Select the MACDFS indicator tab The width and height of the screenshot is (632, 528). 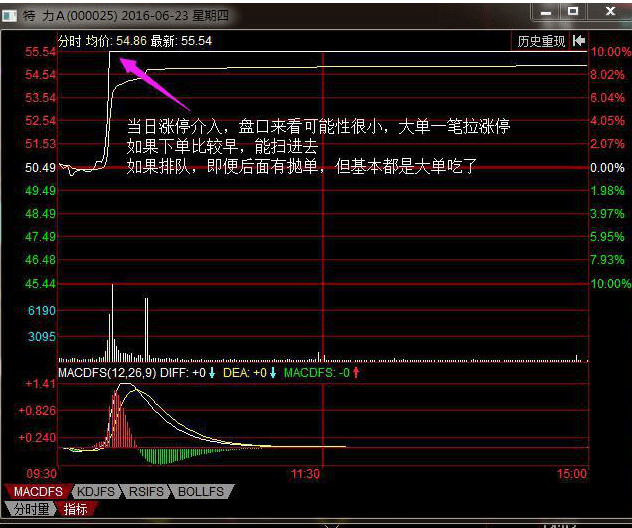coord(38,492)
